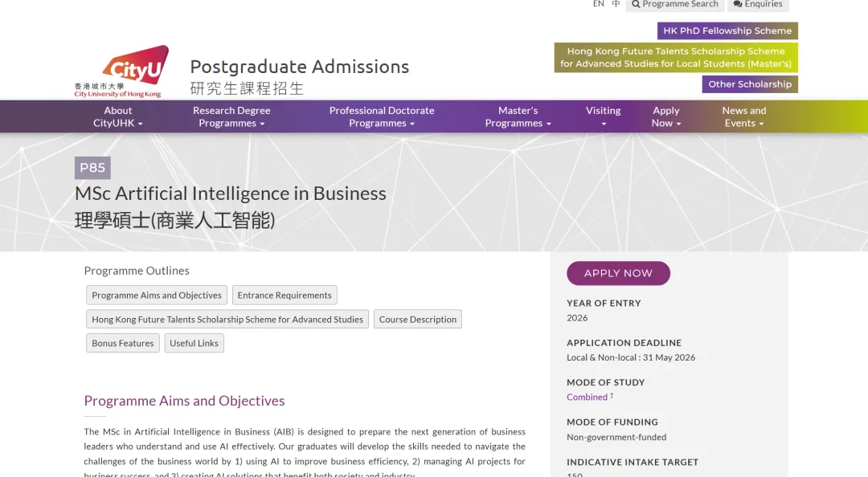This screenshot has height=477, width=868.
Task: Open the Master's Programmes menu
Action: coord(518,117)
